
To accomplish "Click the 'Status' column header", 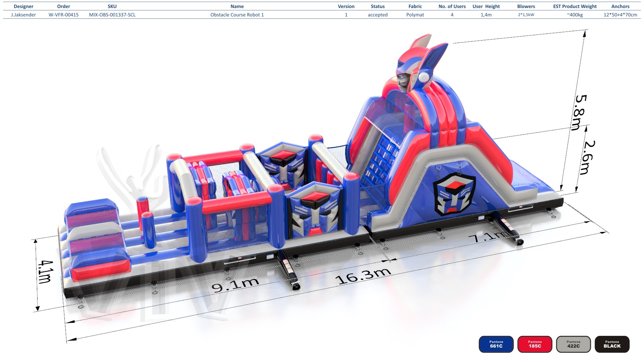I will point(378,6).
